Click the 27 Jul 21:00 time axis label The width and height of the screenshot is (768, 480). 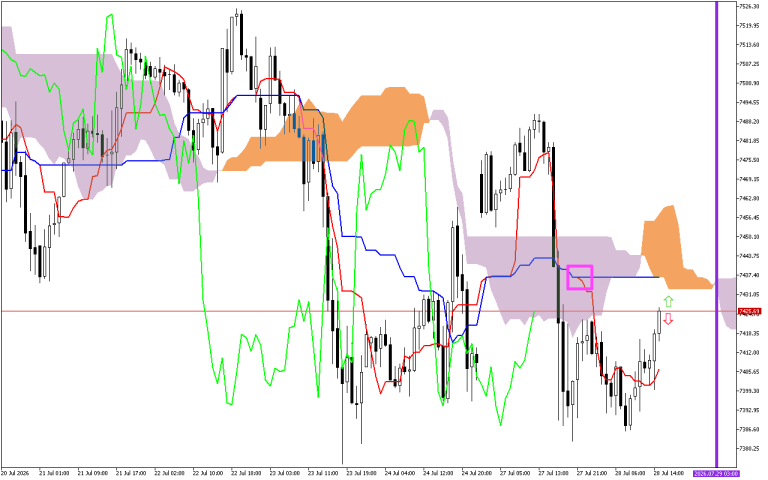pyautogui.click(x=592, y=474)
